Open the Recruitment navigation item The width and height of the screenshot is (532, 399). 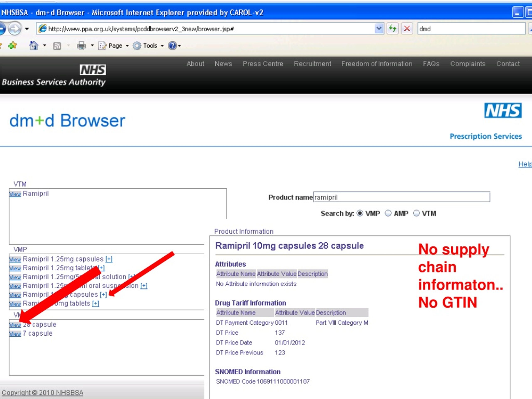tap(312, 64)
